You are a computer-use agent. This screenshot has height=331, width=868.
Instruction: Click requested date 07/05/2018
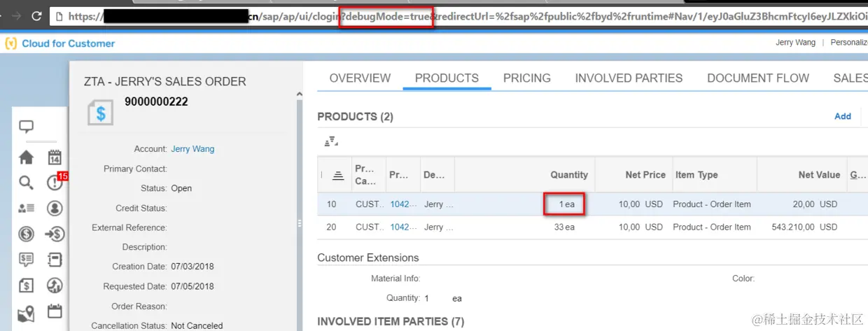[192, 286]
